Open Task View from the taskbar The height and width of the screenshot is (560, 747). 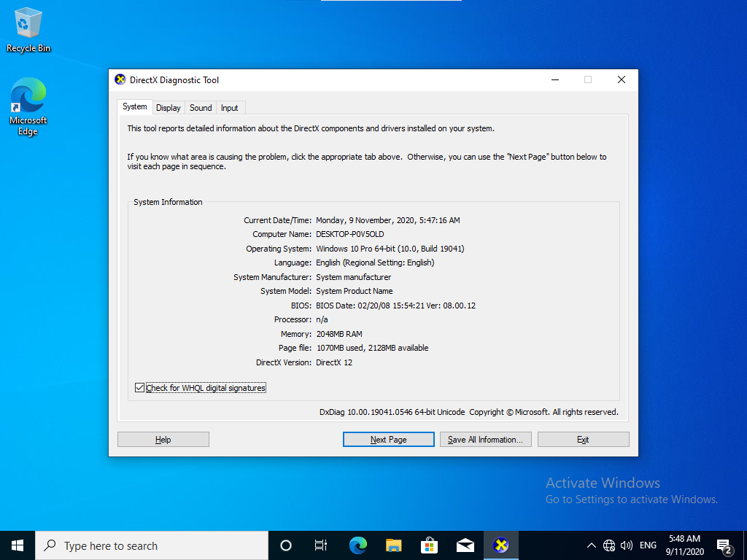pos(321,545)
